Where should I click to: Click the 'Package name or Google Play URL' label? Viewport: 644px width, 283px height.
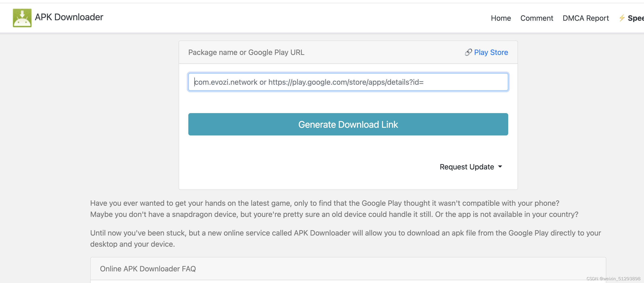click(x=246, y=52)
